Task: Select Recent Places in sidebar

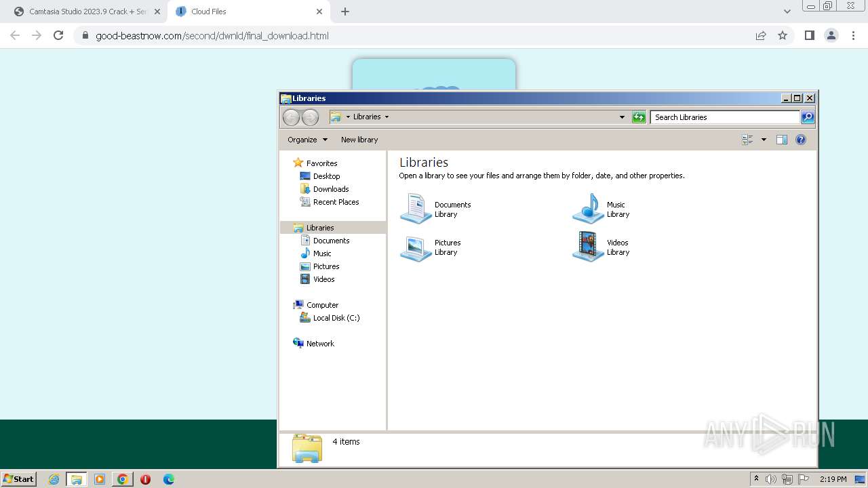Action: pos(336,202)
